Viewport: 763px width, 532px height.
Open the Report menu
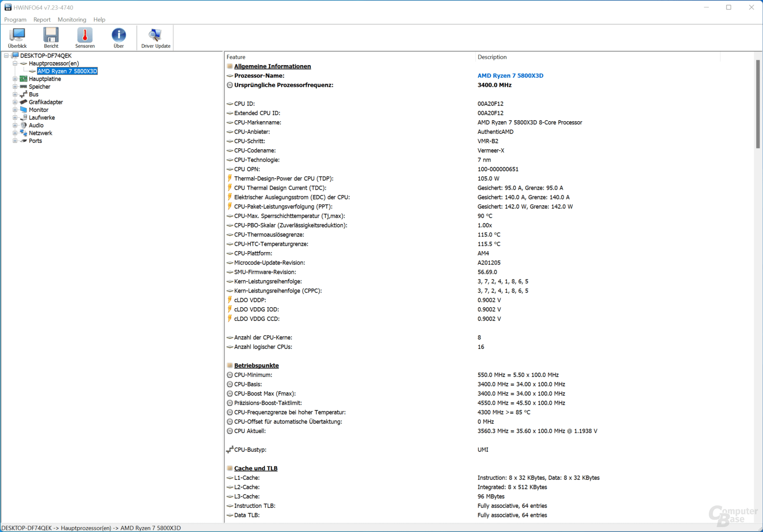pyautogui.click(x=42, y=20)
